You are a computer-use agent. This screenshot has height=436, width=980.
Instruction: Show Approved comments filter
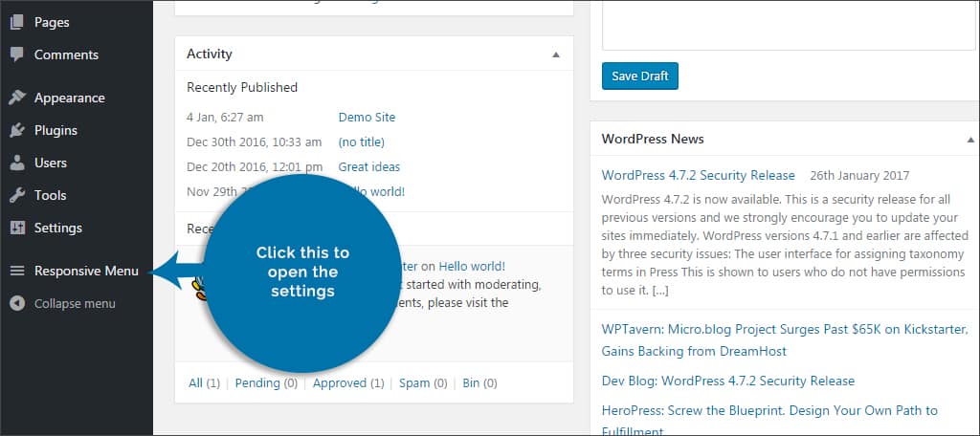(339, 383)
